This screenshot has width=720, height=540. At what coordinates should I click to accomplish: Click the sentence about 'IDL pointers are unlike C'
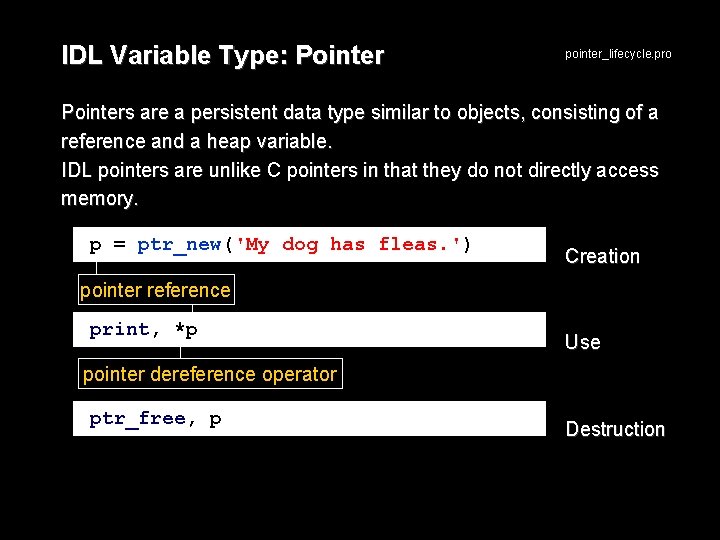pyautogui.click(x=360, y=184)
